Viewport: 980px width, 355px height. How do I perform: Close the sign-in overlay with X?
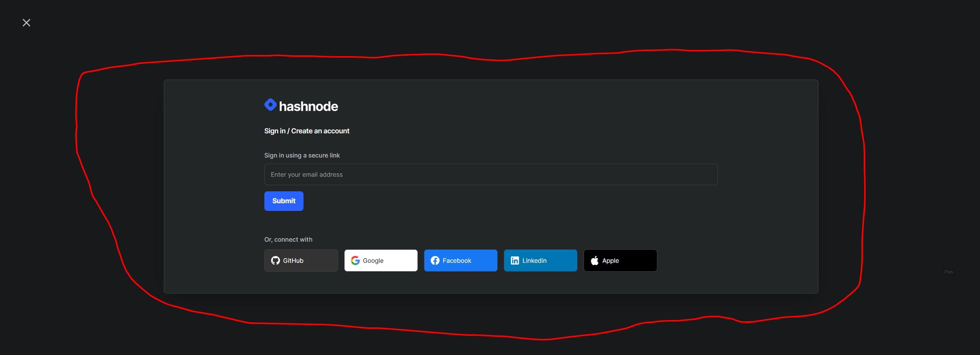26,23
